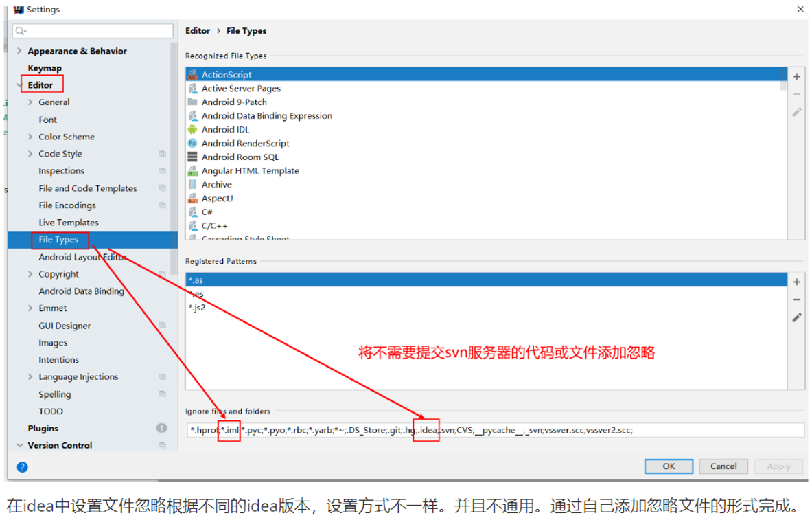Screen dimensions: 812x520
Task: Click project-level icon beside Code Style
Action: (x=163, y=154)
